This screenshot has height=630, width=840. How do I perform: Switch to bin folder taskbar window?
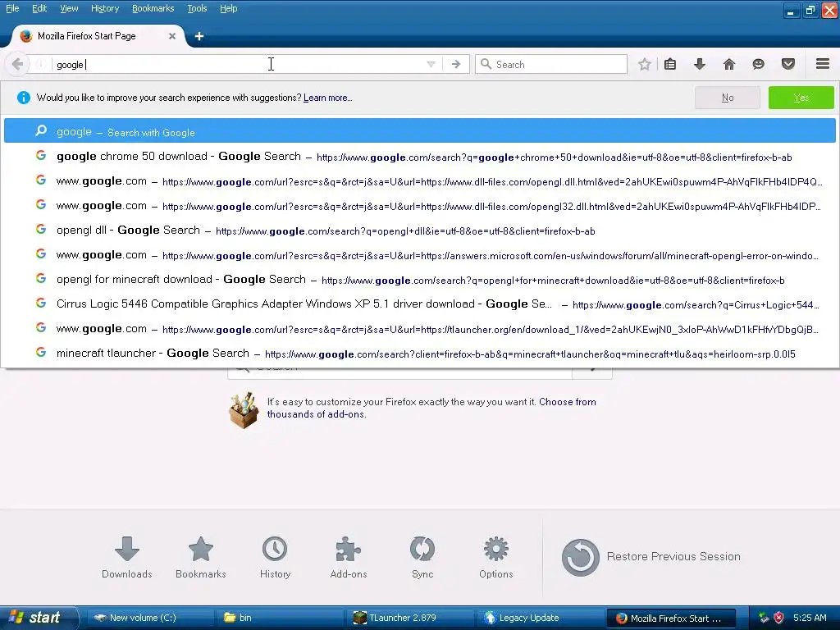(280, 618)
